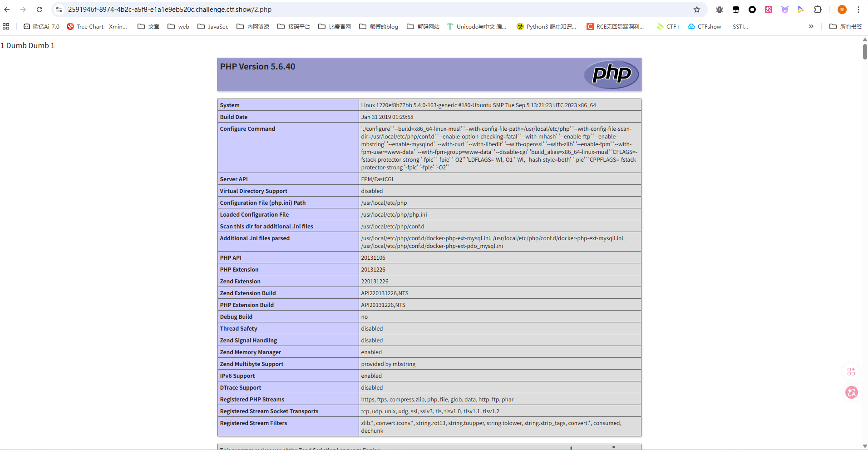Click the System row's Linux kernel value
The image size is (868, 450).
point(478,105)
